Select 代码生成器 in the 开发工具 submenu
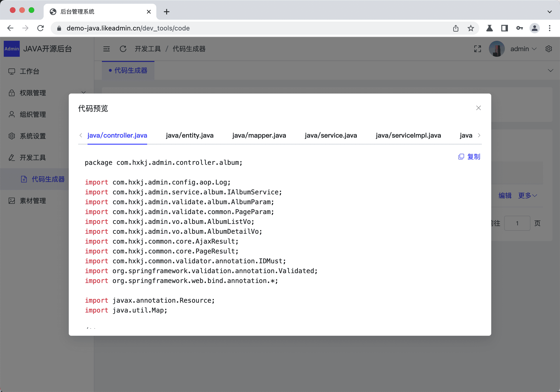This screenshot has height=392, width=560. (x=48, y=179)
